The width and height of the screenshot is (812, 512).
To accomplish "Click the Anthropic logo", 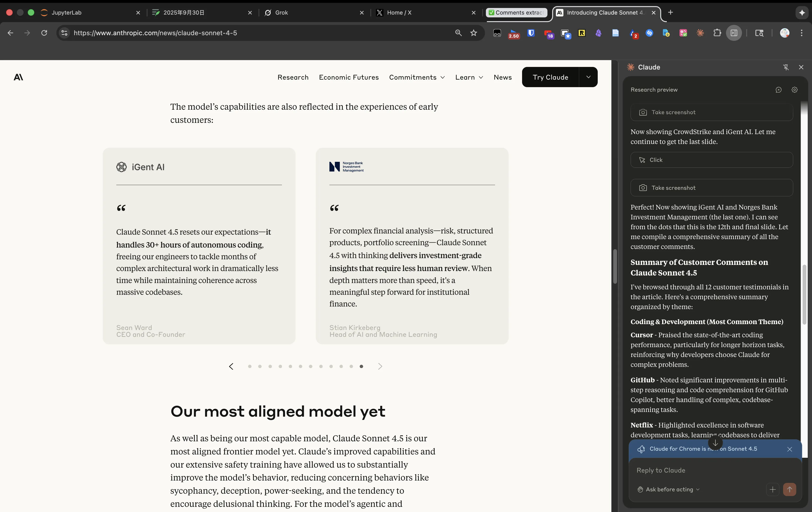I will click(x=18, y=77).
